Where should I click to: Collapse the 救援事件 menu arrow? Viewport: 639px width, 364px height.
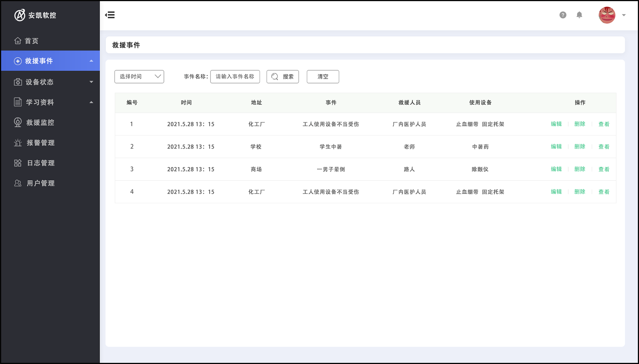[91, 61]
